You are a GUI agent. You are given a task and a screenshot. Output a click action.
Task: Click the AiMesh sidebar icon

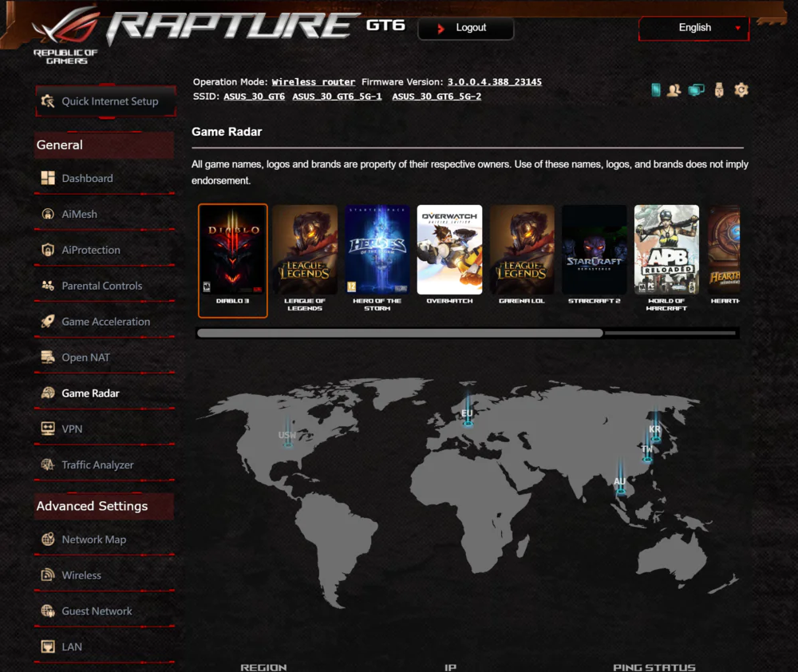pos(48,214)
